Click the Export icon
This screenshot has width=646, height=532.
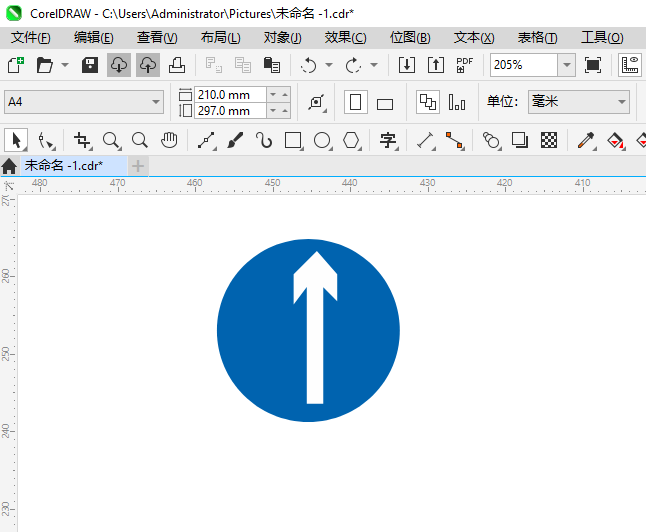pos(436,65)
